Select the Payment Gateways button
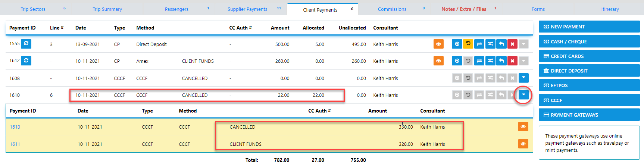Screen dimensions: 644x166 589,115
